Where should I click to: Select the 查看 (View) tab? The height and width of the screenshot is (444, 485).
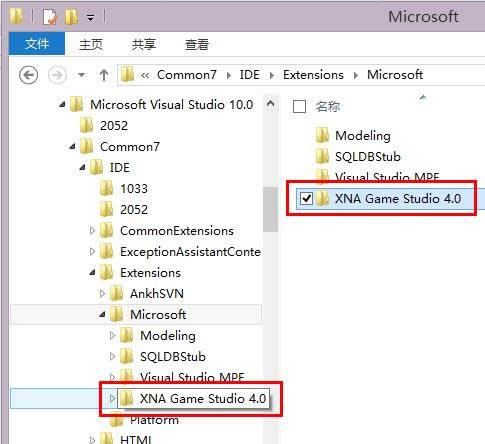coord(197,44)
